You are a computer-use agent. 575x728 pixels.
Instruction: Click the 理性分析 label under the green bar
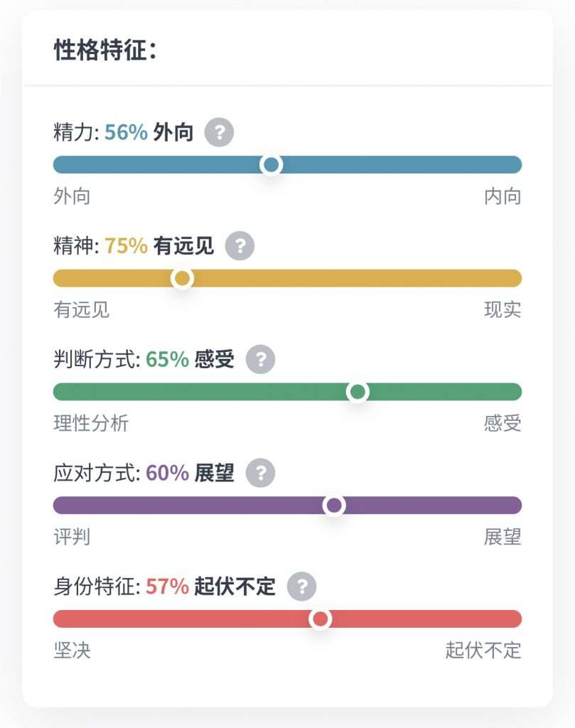click(x=91, y=424)
